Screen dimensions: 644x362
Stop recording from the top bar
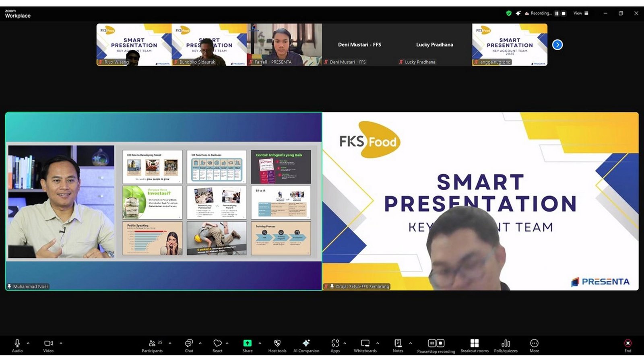coord(563,13)
